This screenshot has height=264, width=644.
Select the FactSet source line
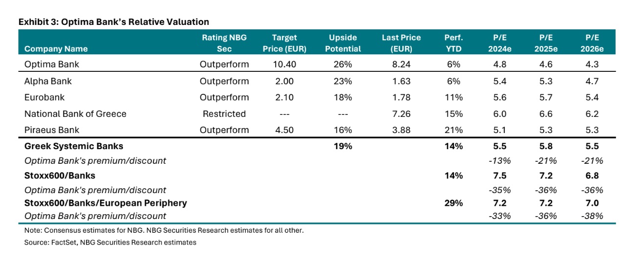(110, 242)
